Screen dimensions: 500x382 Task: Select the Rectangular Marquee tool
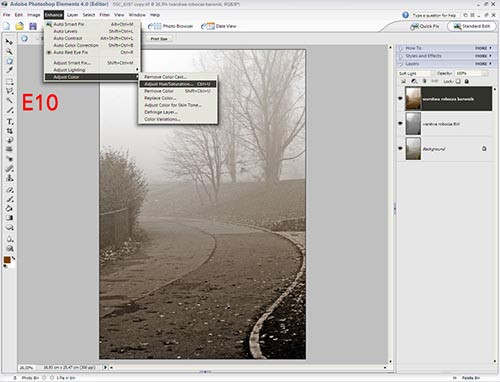[x=9, y=82]
